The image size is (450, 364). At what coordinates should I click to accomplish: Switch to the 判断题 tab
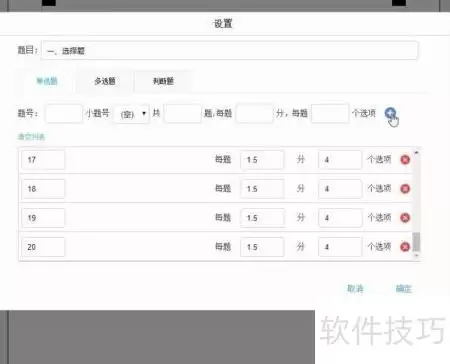[x=163, y=81]
